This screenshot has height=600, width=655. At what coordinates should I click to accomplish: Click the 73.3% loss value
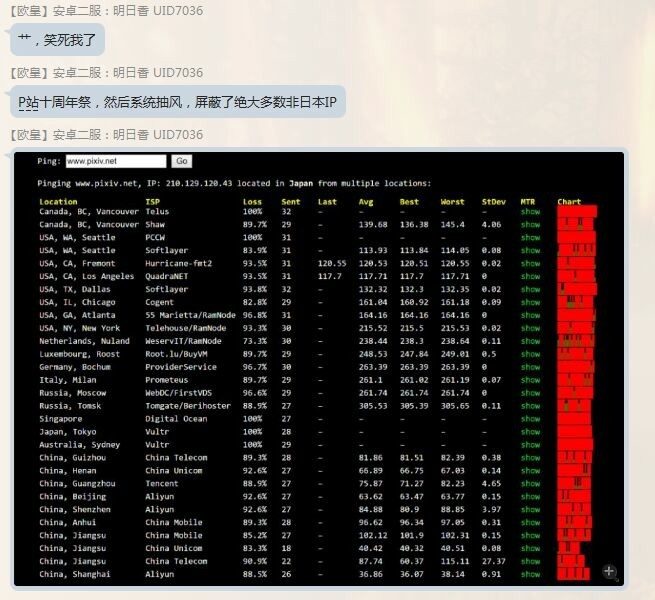click(254, 341)
